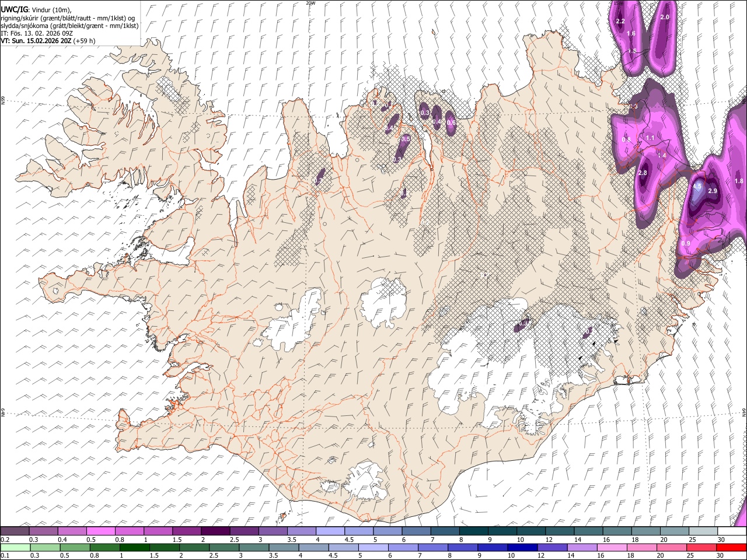The image size is (747, 560).
Task: Select the bright pink 0.5 swatch, upper scale
Action: click(100, 531)
